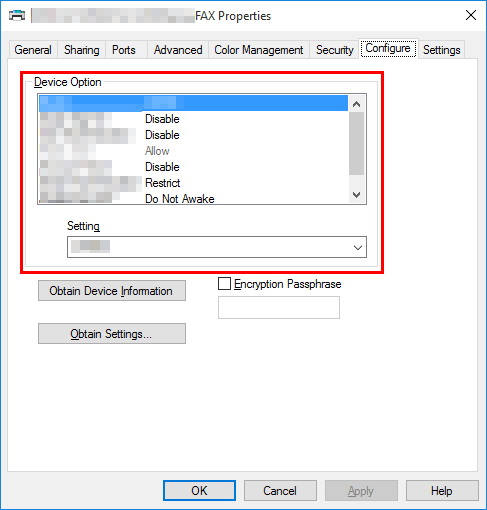Screen dimensions: 487x510
Task: Close the FAX Properties dialog
Action: (x=471, y=15)
